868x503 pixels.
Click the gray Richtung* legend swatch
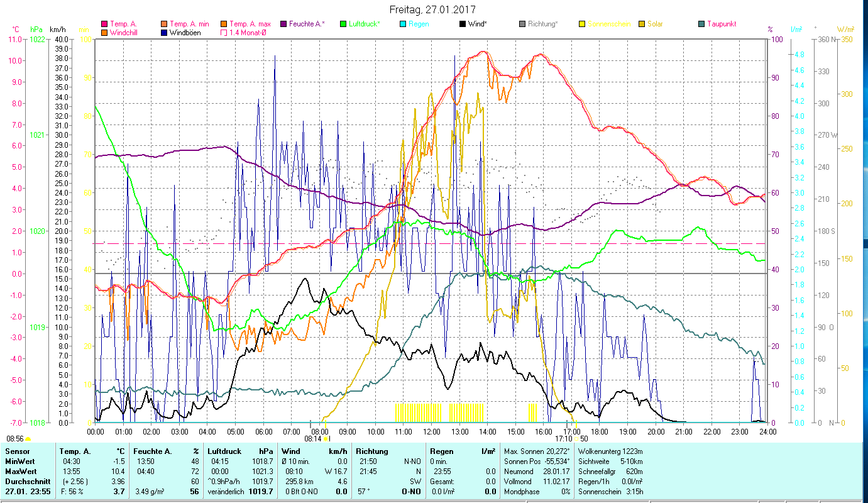tap(522, 24)
